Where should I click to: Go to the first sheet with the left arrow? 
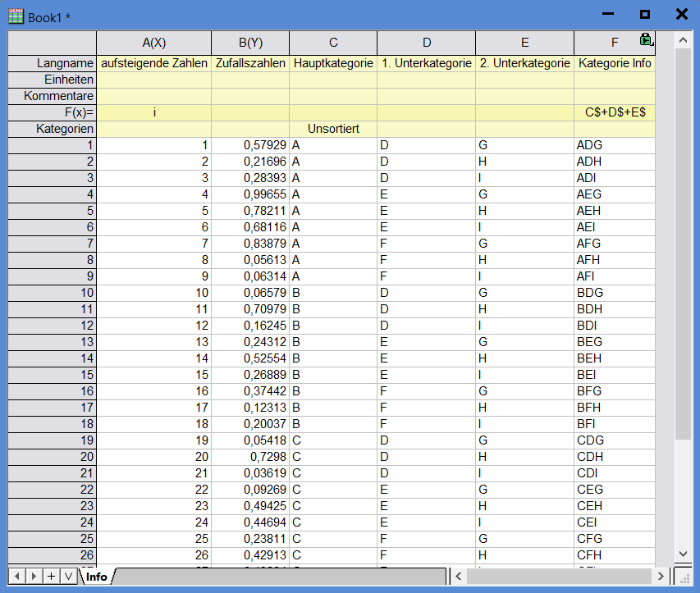tap(17, 576)
